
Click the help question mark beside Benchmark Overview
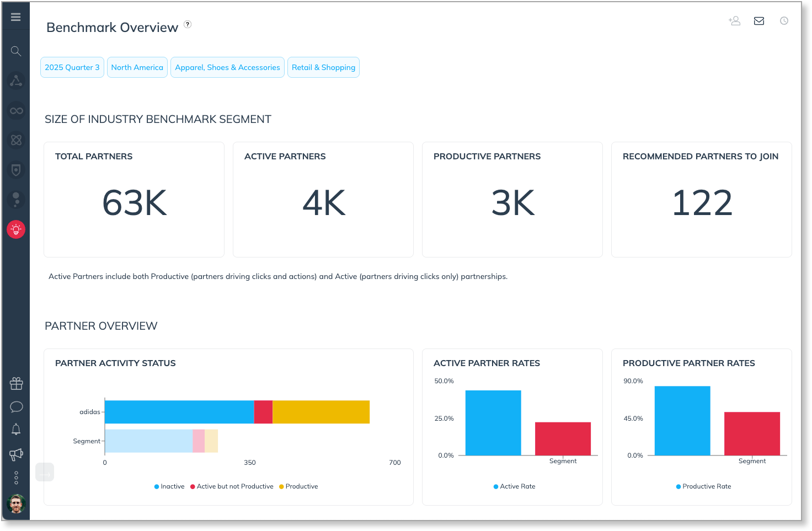pyautogui.click(x=188, y=24)
